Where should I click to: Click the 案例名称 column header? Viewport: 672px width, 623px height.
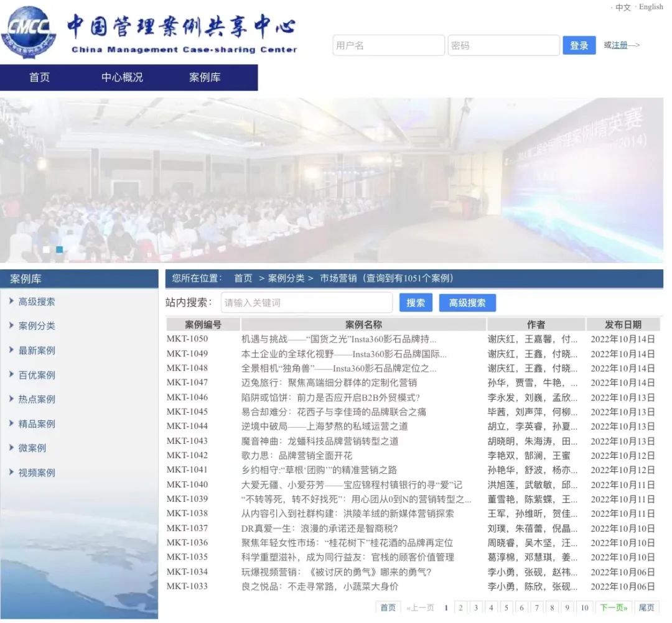click(x=363, y=325)
